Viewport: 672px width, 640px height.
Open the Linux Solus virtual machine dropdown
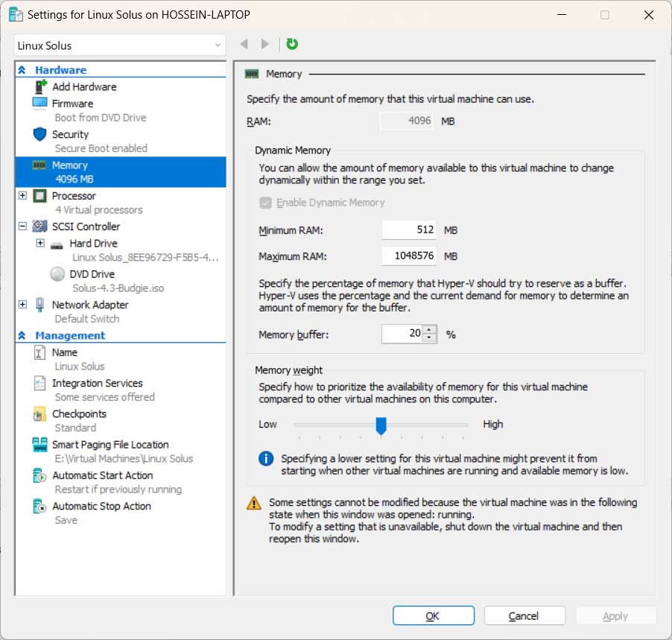coord(119,45)
